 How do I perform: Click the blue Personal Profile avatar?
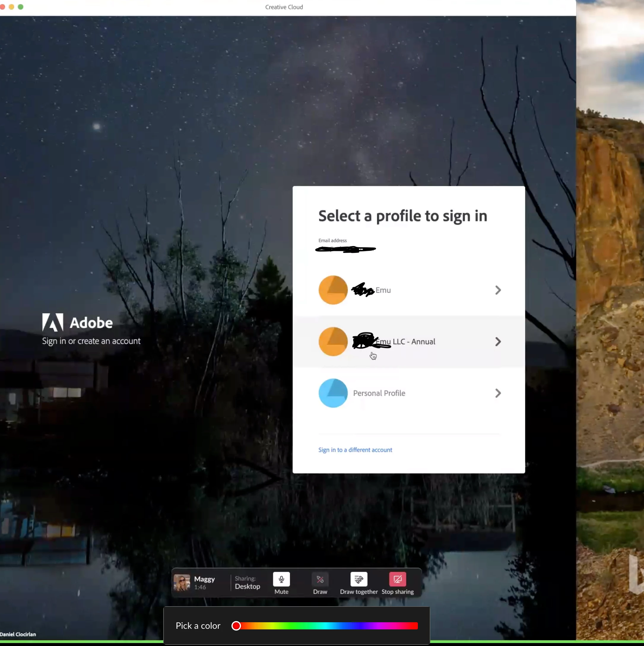pos(333,393)
